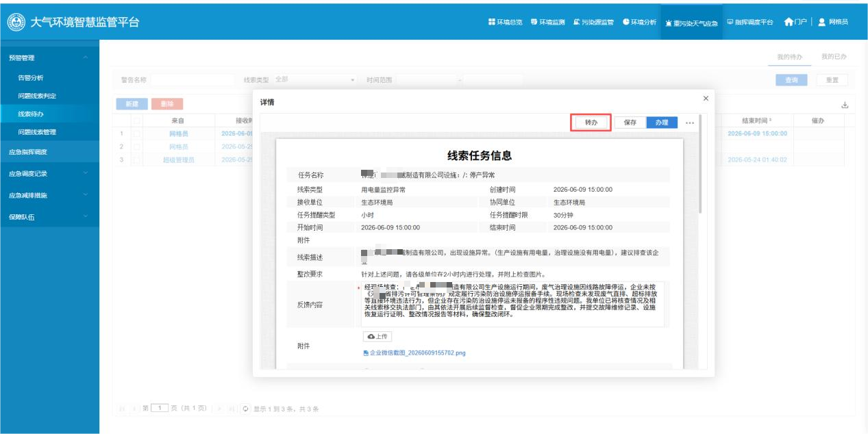Expand the 应急调度记录 sidebar group
Screen dimensions: 868x434
click(x=49, y=174)
